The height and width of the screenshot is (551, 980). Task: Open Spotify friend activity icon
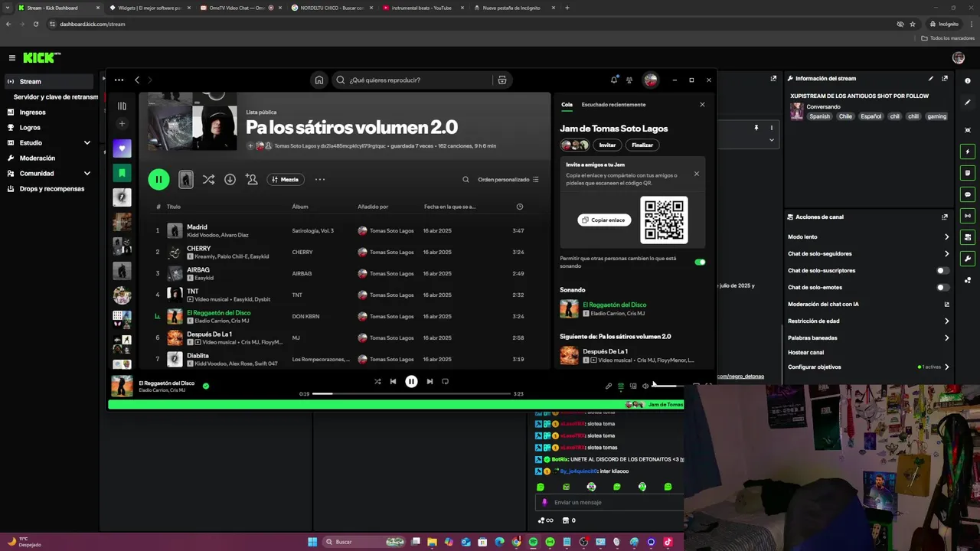pos(629,80)
